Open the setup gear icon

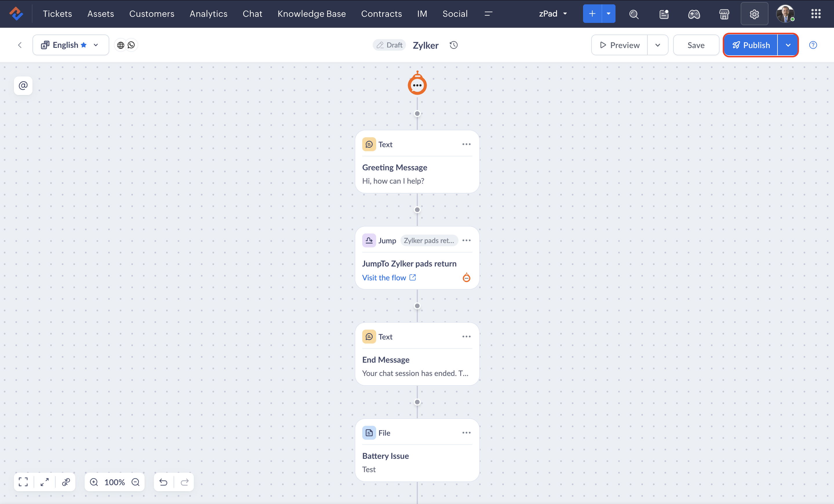[x=754, y=14]
